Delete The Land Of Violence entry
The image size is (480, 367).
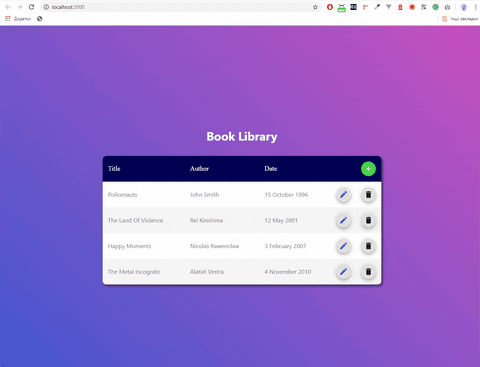point(368,220)
